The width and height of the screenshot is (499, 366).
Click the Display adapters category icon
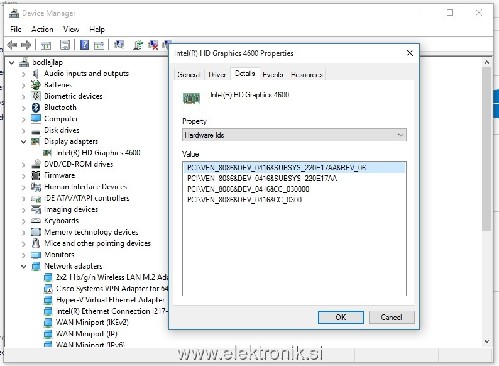35,141
